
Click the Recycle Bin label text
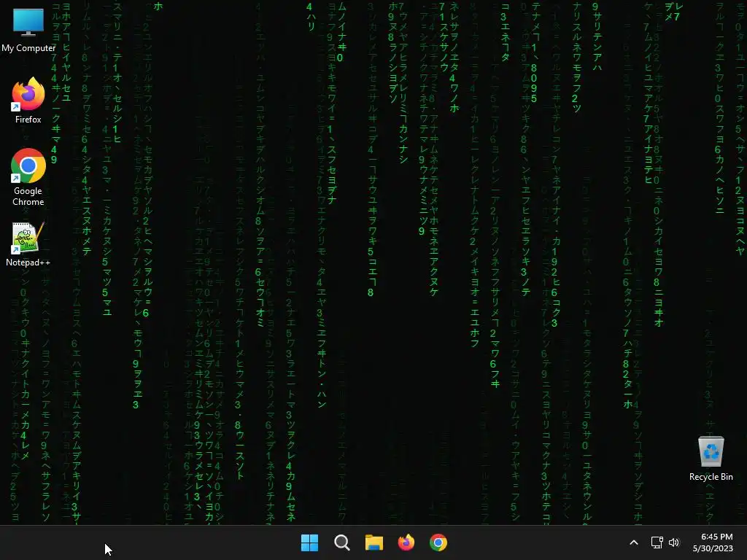711,477
